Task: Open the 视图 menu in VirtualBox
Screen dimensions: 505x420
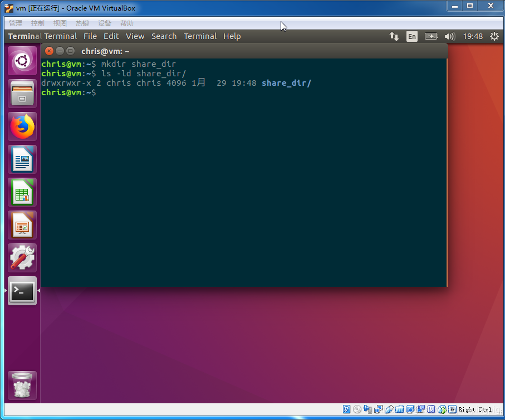Action: pyautogui.click(x=60, y=23)
